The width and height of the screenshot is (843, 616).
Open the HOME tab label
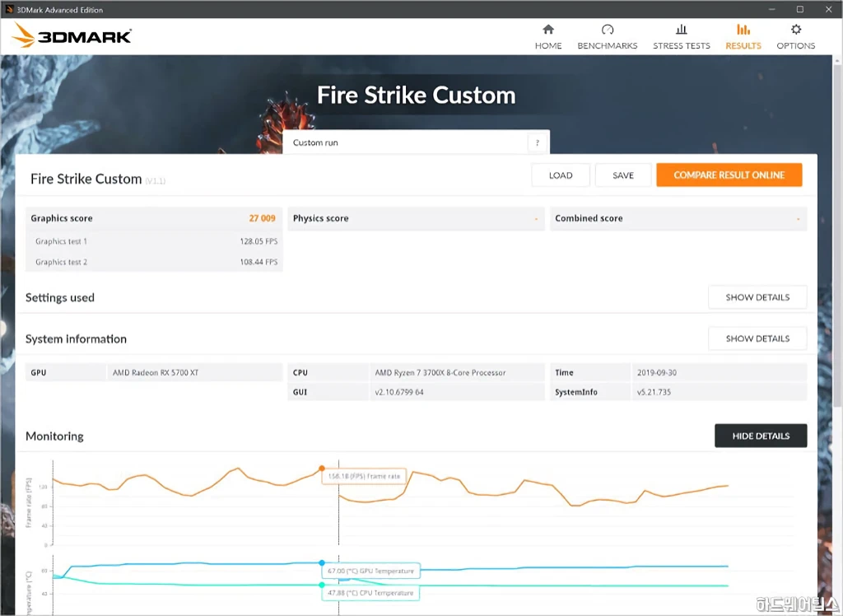[547, 46]
